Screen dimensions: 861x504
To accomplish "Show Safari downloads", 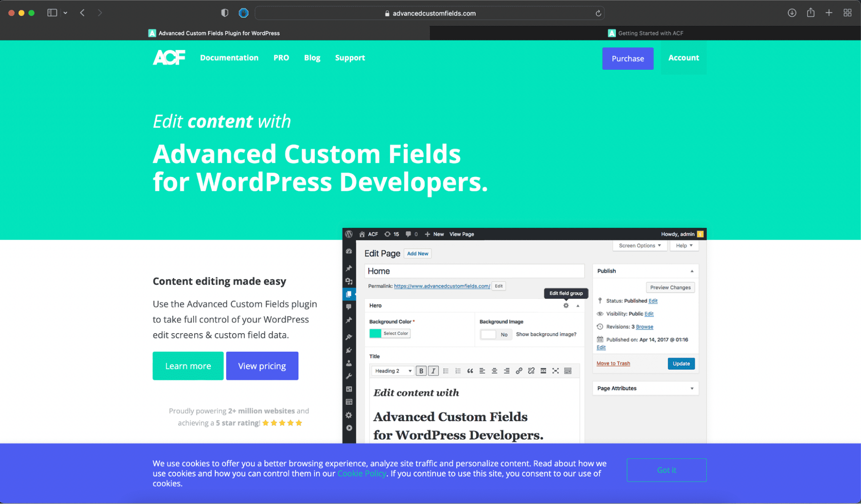I will 792,13.
